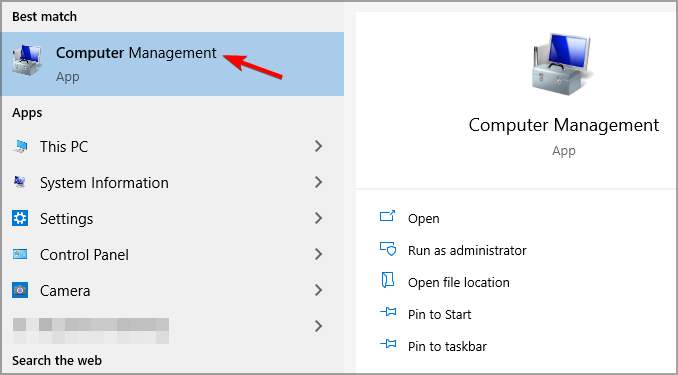Open Camera from Apps list
The image size is (678, 375).
(173, 290)
